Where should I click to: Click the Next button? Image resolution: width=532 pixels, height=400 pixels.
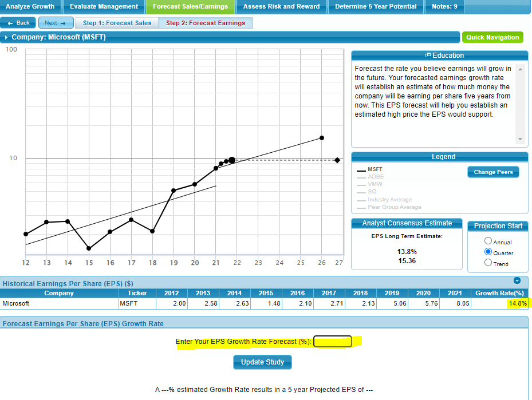click(x=56, y=23)
